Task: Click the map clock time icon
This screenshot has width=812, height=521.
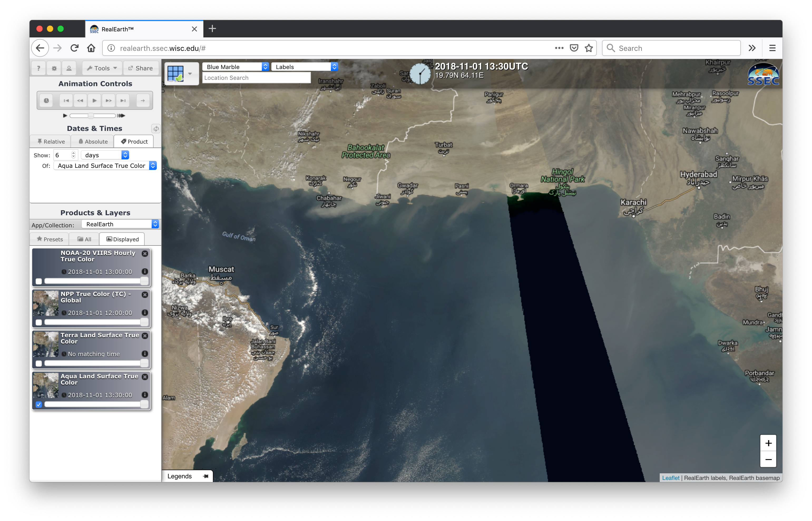Action: 420,73
